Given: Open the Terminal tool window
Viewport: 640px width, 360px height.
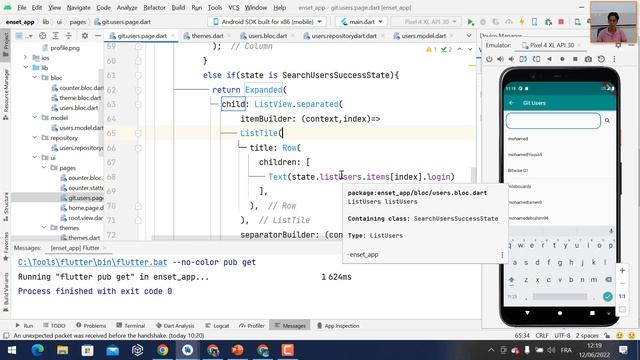Looking at the screenshot, I should [131, 326].
